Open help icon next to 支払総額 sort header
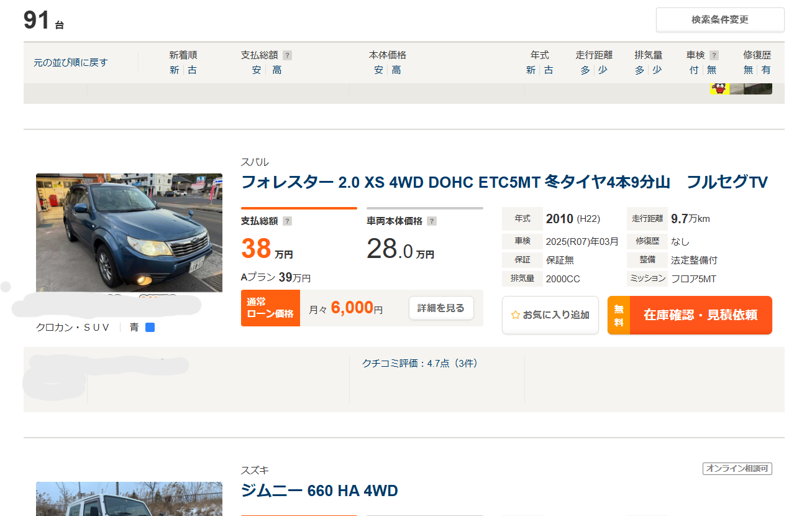812x516 pixels. [x=287, y=55]
